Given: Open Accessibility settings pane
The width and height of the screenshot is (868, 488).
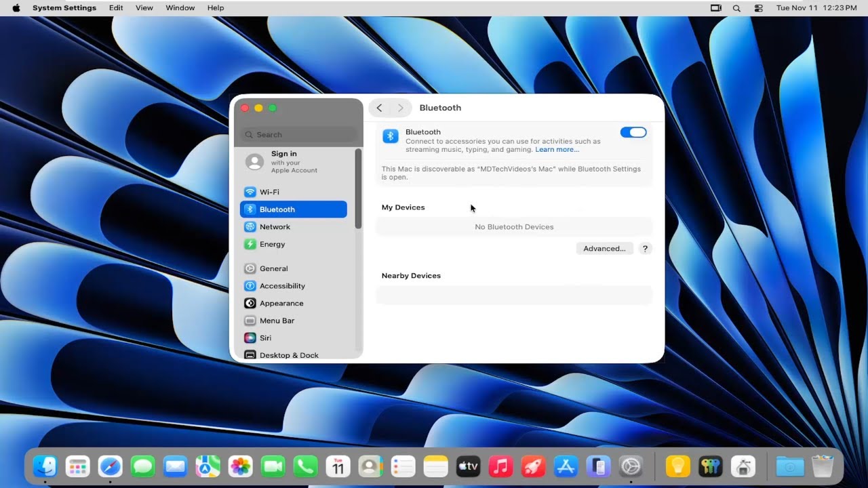Looking at the screenshot, I should click(293, 286).
